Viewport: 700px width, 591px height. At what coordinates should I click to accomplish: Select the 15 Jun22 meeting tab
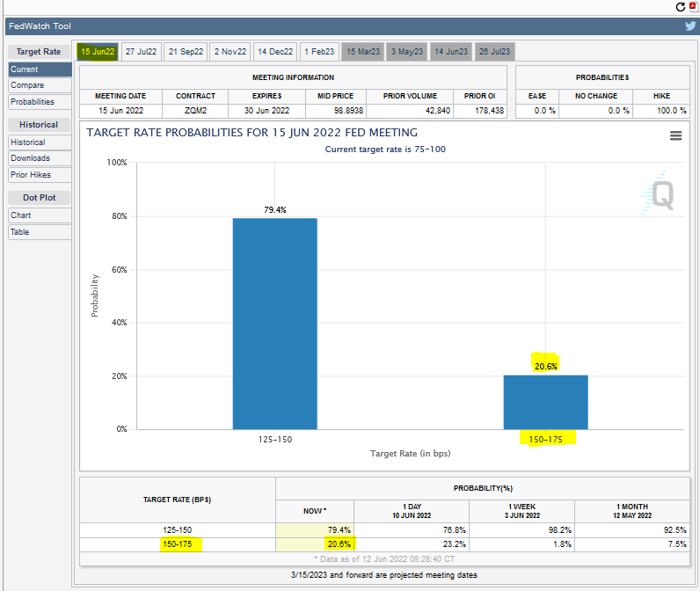[98, 52]
